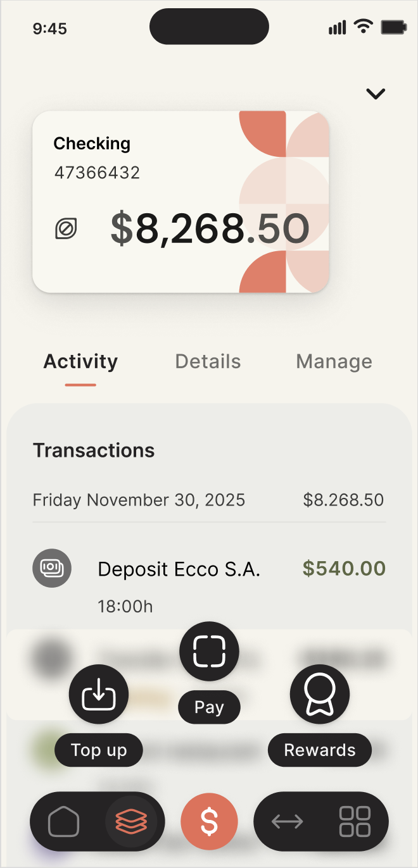Open the Manage tab
The width and height of the screenshot is (418, 868).
click(334, 362)
